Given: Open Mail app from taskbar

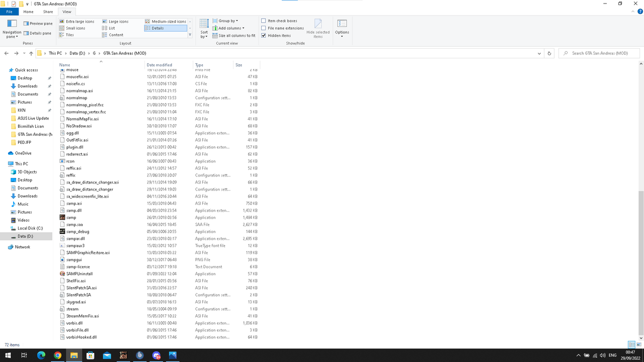Looking at the screenshot, I should (107, 355).
